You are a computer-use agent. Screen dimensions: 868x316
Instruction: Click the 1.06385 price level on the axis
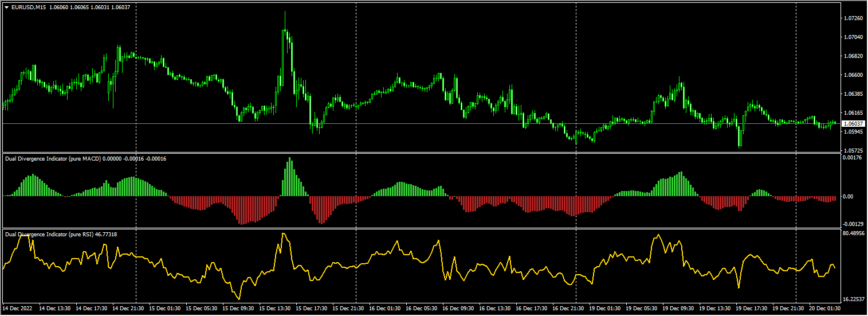tap(854, 94)
